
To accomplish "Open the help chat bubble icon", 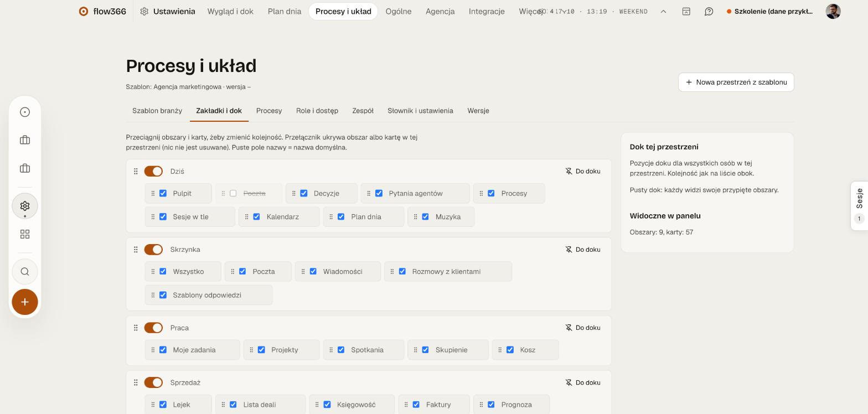I will coord(709,11).
